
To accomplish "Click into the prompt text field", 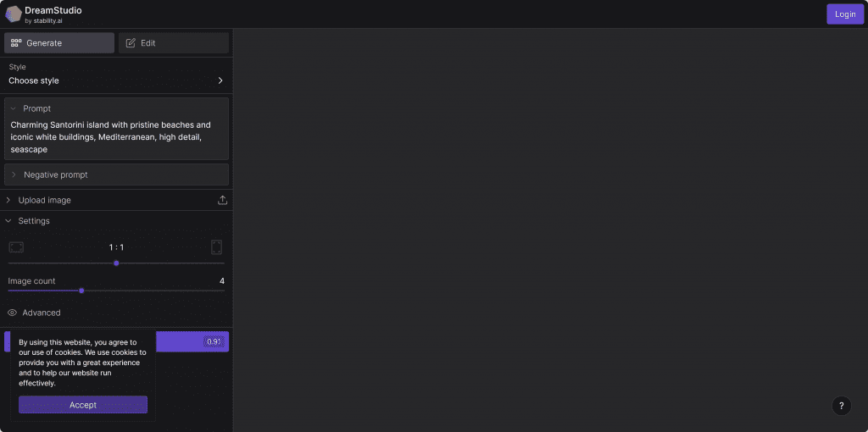I will [116, 137].
